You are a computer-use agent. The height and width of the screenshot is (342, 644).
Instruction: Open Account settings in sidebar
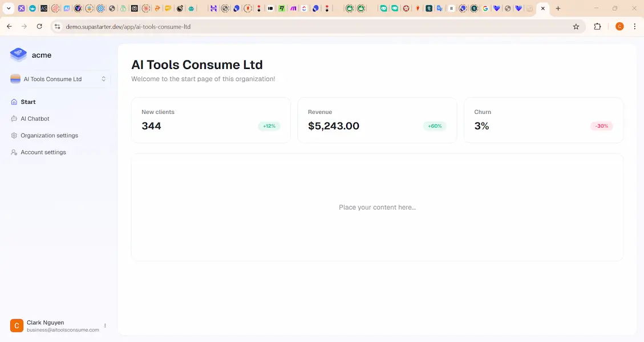[x=43, y=152]
